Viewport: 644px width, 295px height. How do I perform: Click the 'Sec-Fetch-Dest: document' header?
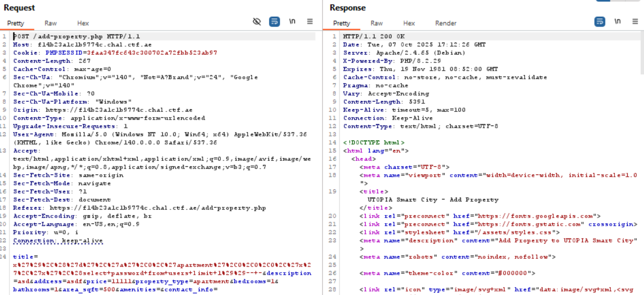62,200
